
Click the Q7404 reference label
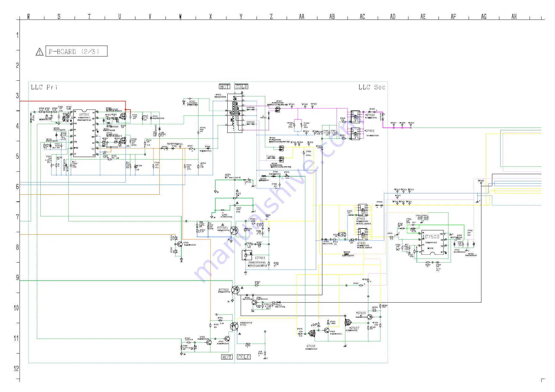(x=369, y=131)
